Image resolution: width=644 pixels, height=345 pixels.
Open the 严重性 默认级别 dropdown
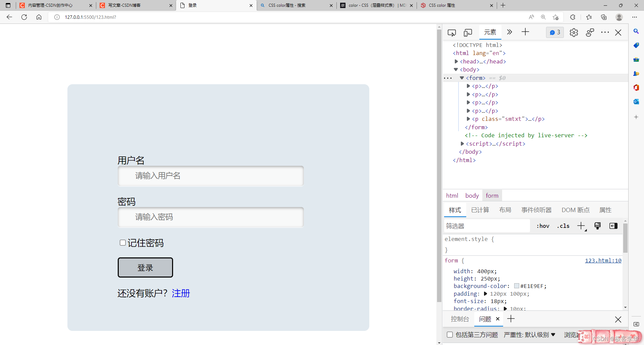click(x=530, y=335)
